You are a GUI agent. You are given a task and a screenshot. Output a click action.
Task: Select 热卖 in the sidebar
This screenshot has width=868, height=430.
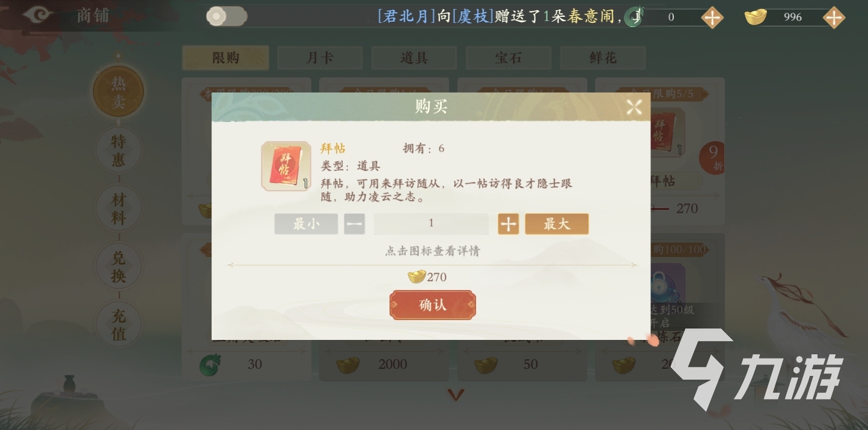pos(118,92)
